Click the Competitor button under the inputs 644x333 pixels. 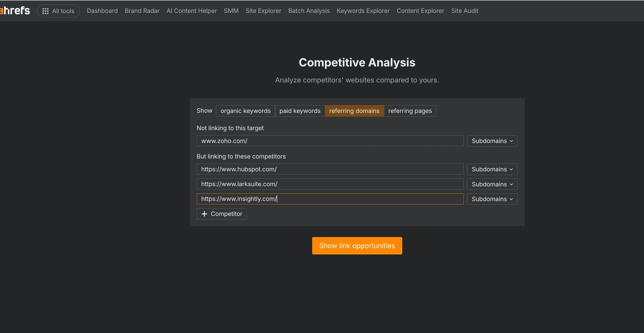point(222,214)
